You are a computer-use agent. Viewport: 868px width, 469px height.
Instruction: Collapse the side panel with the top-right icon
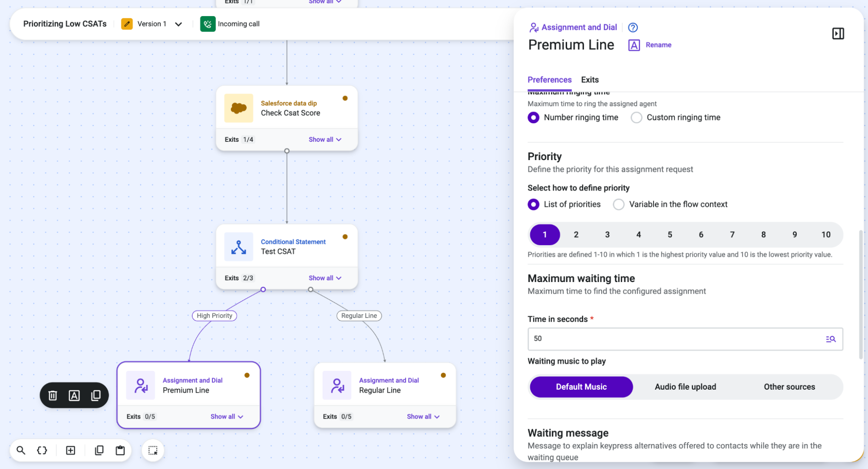tap(838, 33)
